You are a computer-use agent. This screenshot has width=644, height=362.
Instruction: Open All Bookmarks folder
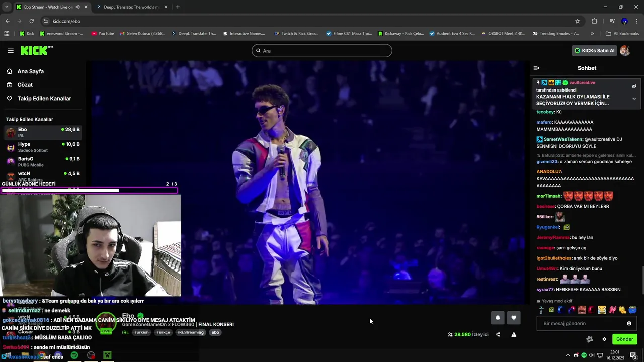click(x=622, y=34)
